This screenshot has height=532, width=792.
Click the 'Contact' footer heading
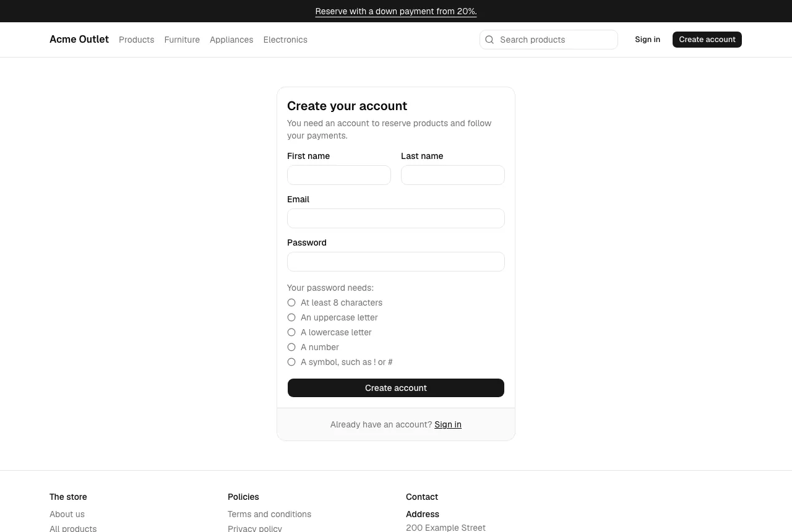click(422, 497)
